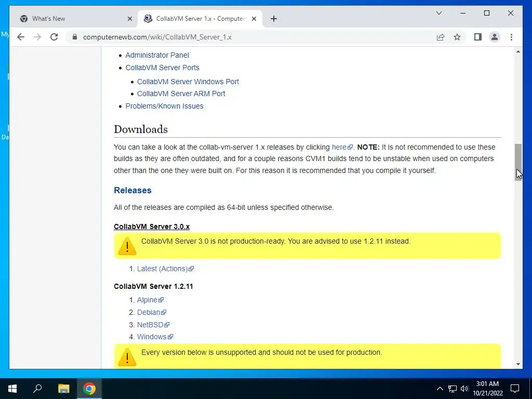Open the notification center icon
The height and width of the screenshot is (399, 532).
515,389
